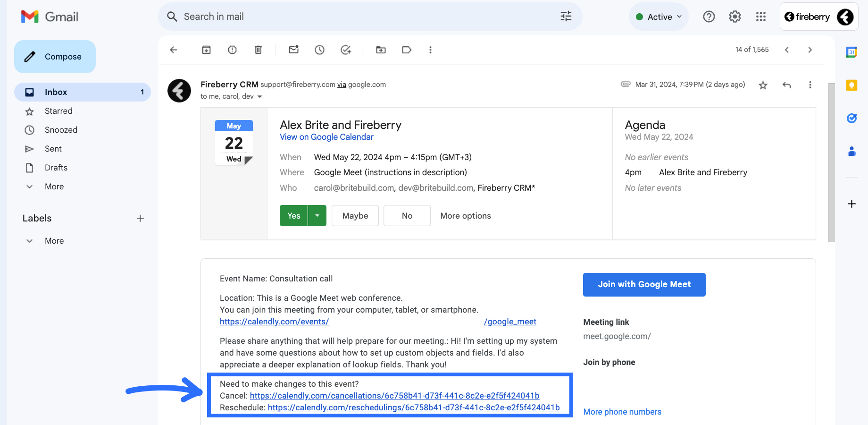Open search filter options
Image resolution: width=868 pixels, height=425 pixels.
(566, 17)
